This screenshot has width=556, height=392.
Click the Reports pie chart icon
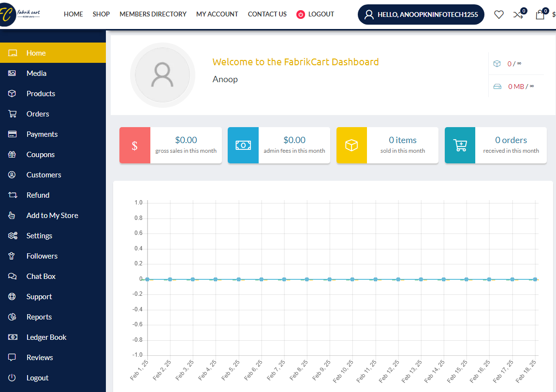[13, 317]
